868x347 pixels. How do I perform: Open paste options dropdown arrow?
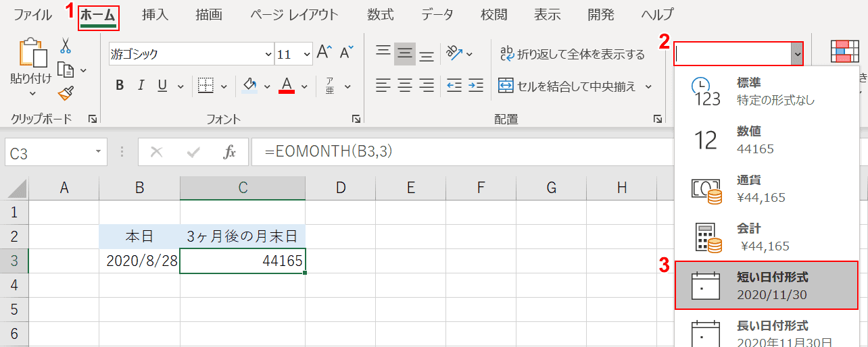coord(32,92)
